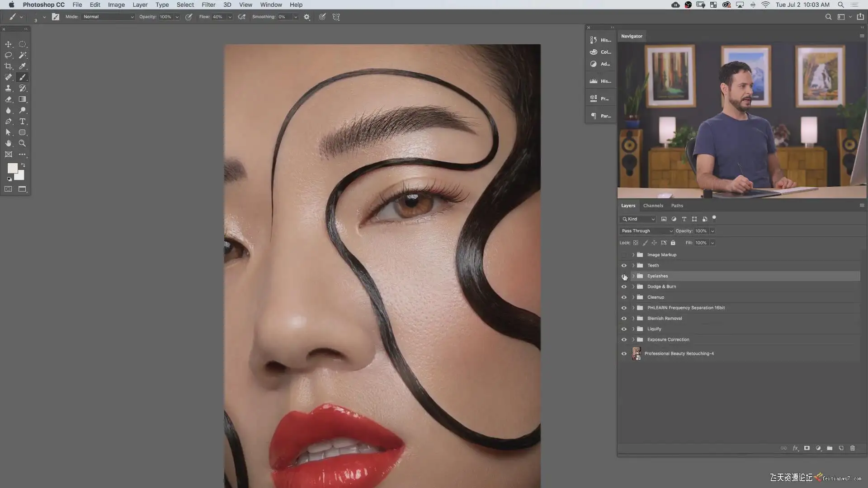This screenshot has height=488, width=868.
Task: Expand the Cleanup layer group
Action: click(x=633, y=297)
